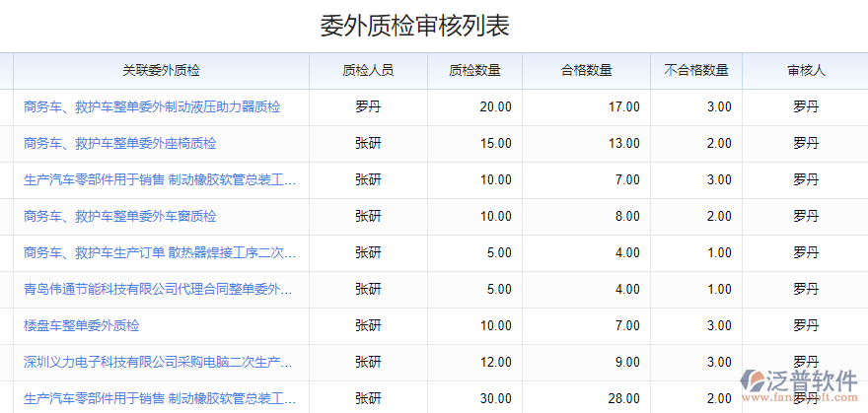Image resolution: width=868 pixels, height=413 pixels.
Task: Select 不合格数量 3.00 in 制动液压助力器 row
Action: (x=720, y=106)
